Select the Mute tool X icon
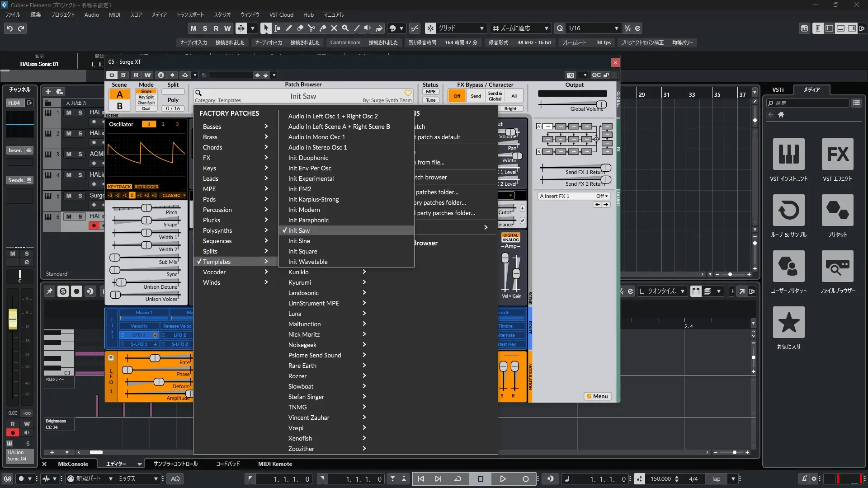Screen dimensions: 868x488 click(334, 28)
